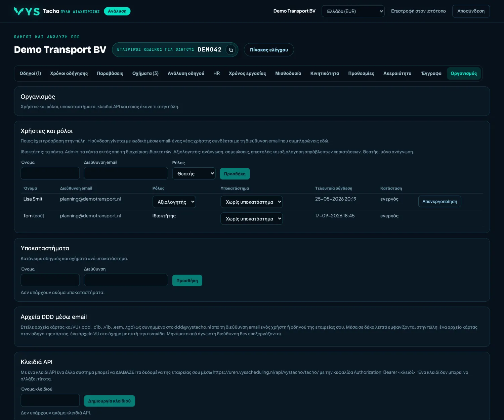
Task: Add the new user with Προσθήκη
Action: (235, 174)
